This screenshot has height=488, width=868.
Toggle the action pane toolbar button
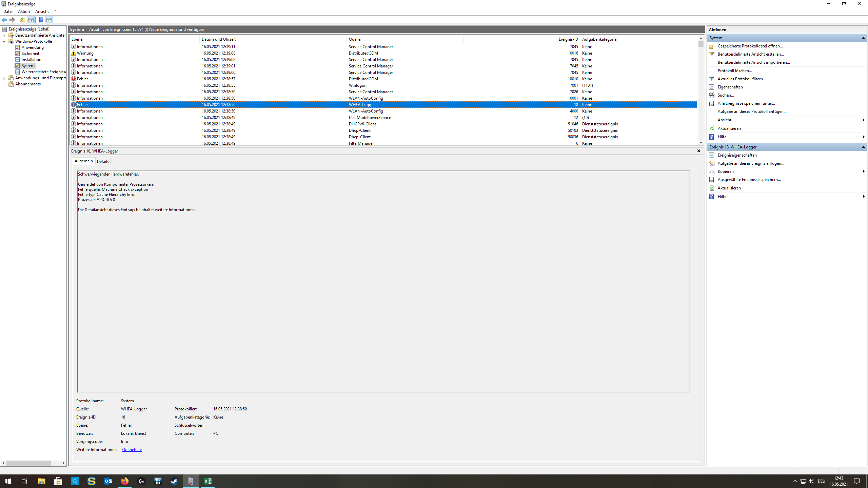point(49,20)
